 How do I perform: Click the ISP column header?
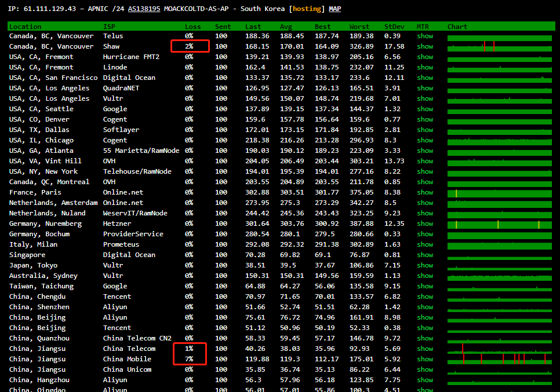[109, 27]
